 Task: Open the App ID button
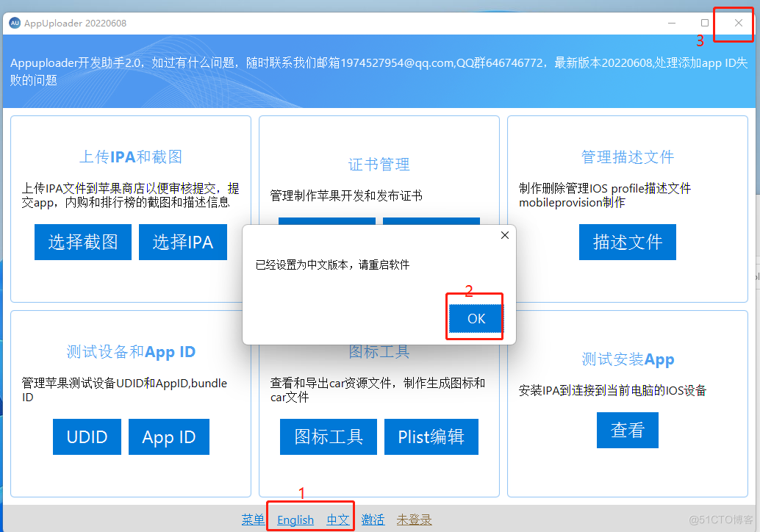click(x=168, y=436)
